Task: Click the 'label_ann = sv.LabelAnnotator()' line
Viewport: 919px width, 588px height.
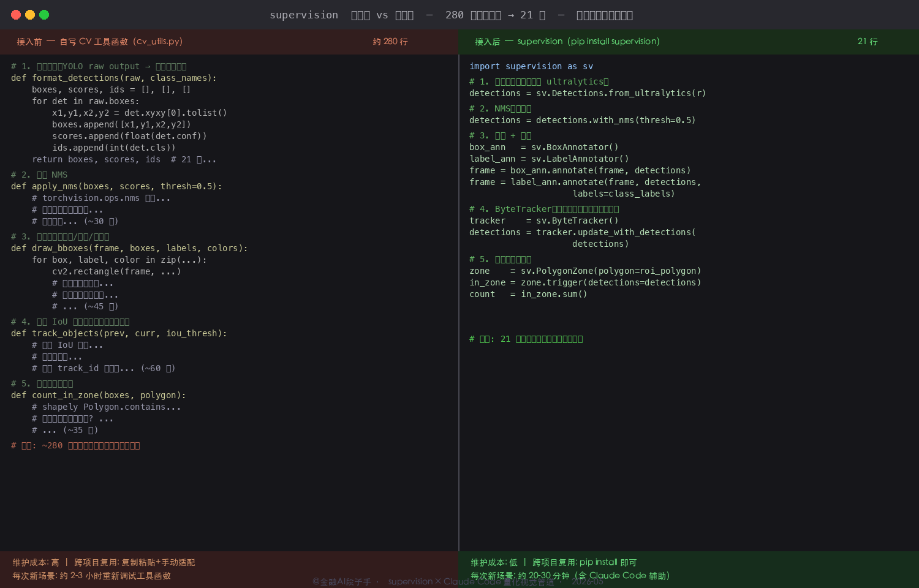Action: coord(549,159)
